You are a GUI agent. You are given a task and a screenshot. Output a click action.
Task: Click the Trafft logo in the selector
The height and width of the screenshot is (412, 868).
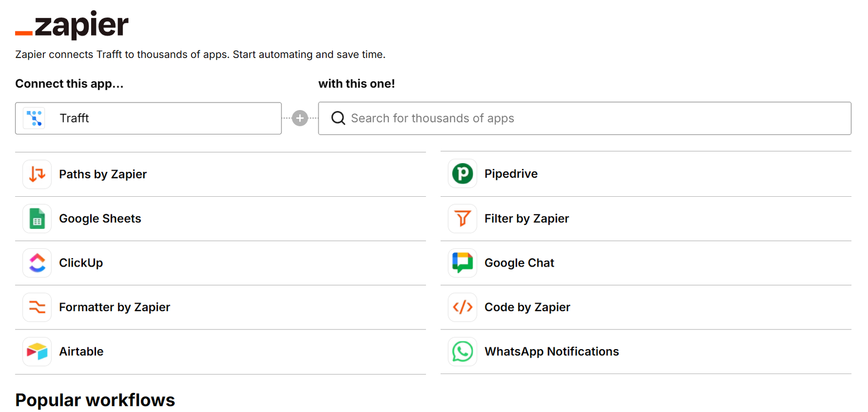click(35, 118)
